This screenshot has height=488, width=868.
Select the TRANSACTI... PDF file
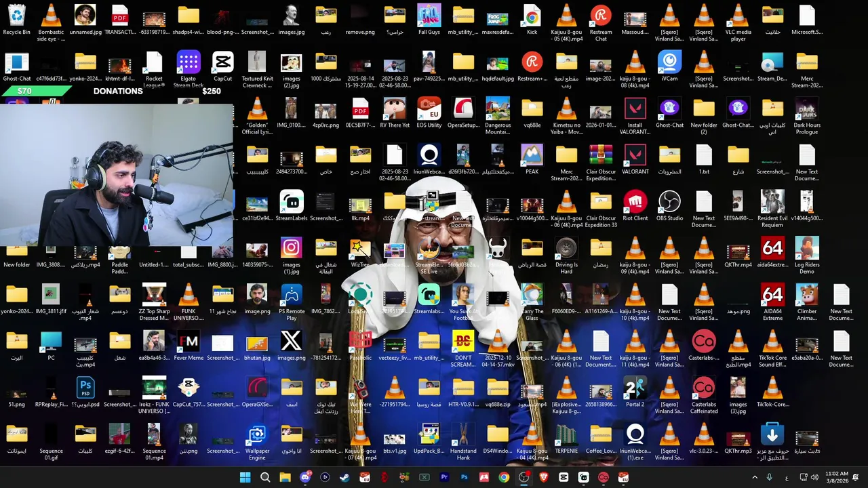click(119, 20)
